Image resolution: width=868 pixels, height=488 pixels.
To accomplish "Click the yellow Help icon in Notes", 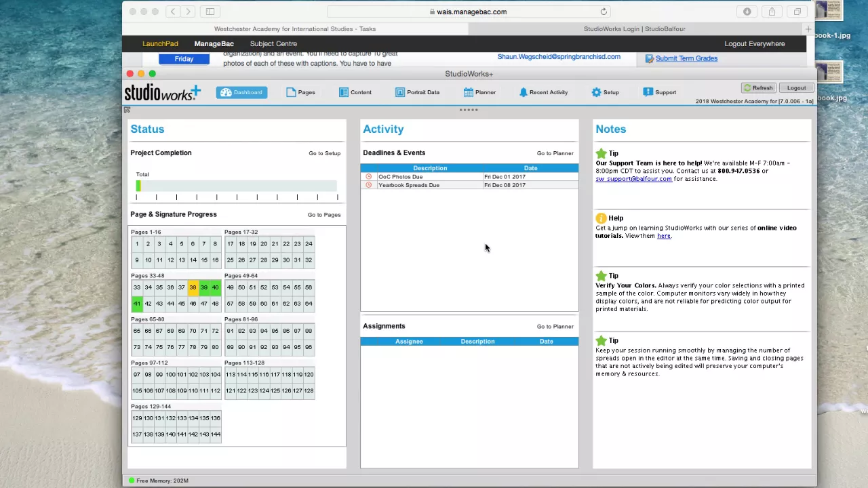I will [601, 218].
